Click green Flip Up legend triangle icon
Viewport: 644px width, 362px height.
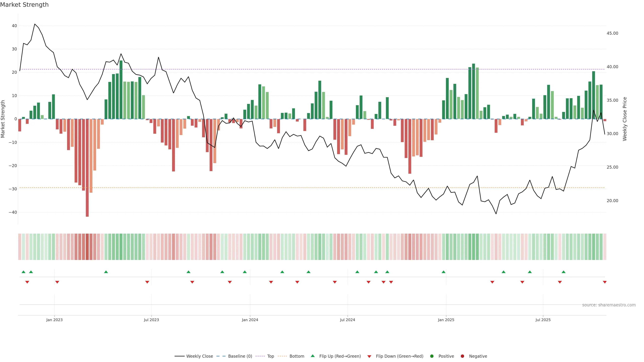pos(312,356)
